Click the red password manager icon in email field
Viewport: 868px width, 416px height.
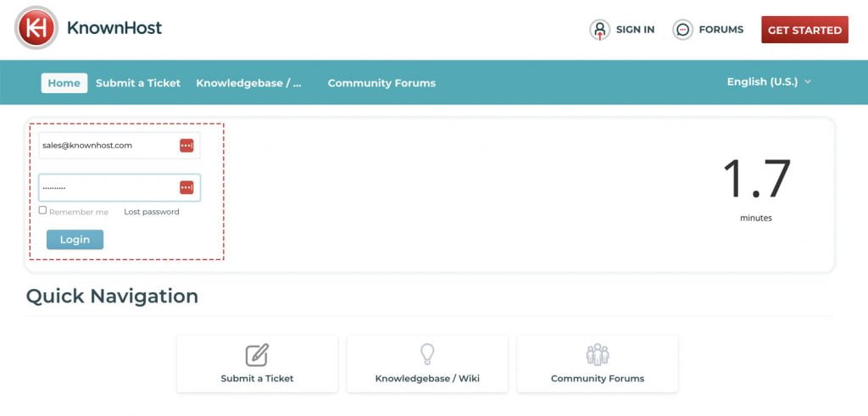pyautogui.click(x=186, y=146)
